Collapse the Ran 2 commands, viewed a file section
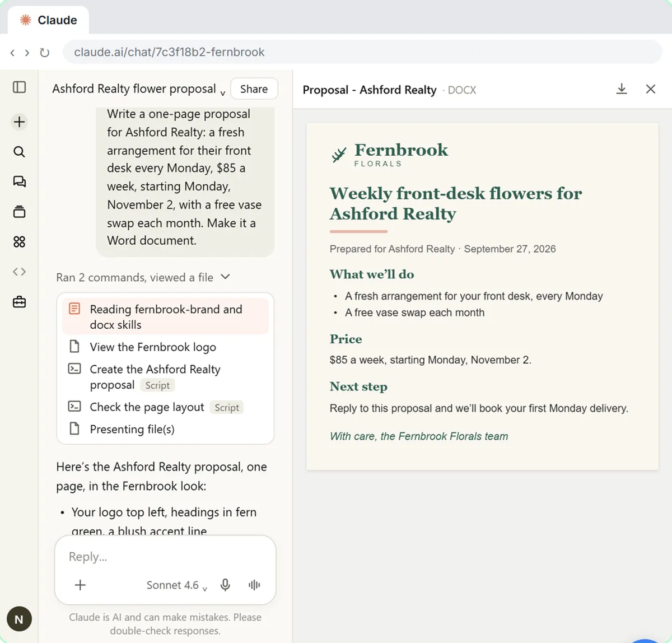 tap(143, 277)
